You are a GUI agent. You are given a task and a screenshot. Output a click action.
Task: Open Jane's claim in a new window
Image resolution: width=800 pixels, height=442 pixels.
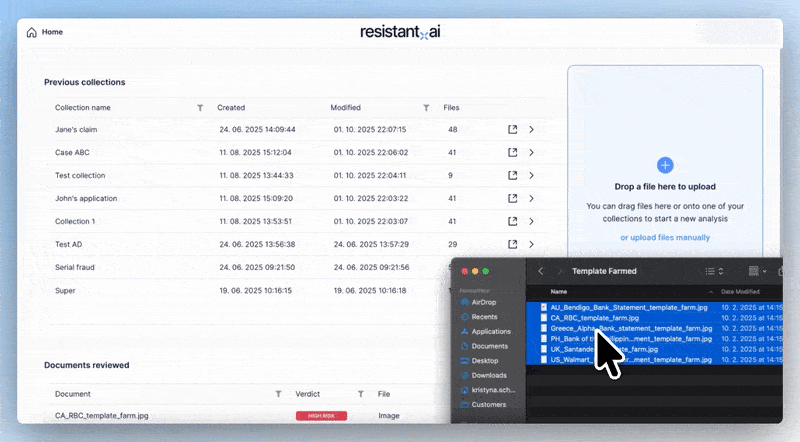[x=513, y=130]
